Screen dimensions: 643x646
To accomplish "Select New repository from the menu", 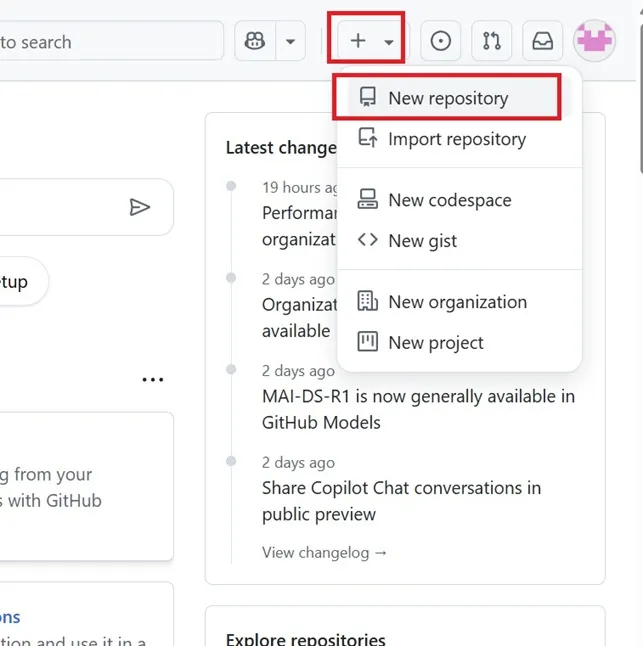I will pyautogui.click(x=447, y=98).
